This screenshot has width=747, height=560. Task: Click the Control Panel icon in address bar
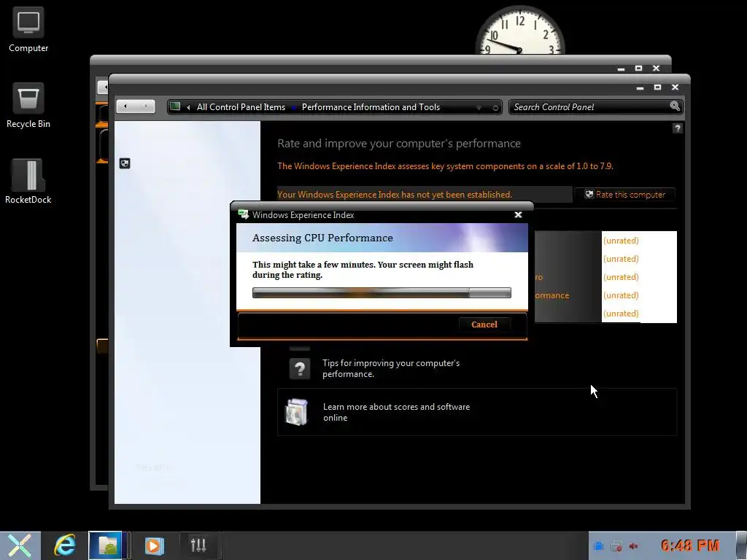pyautogui.click(x=175, y=106)
